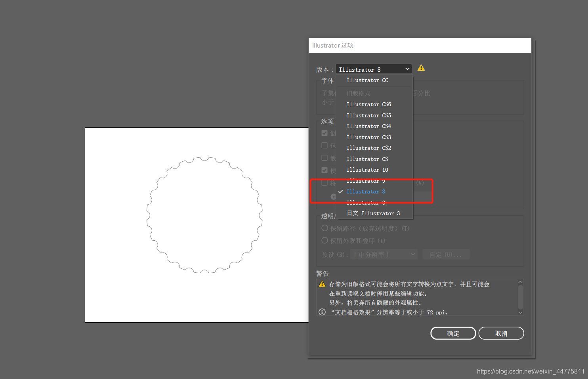Click the yellow warning icon beside version dropdown
This screenshot has width=588, height=379.
pos(421,68)
